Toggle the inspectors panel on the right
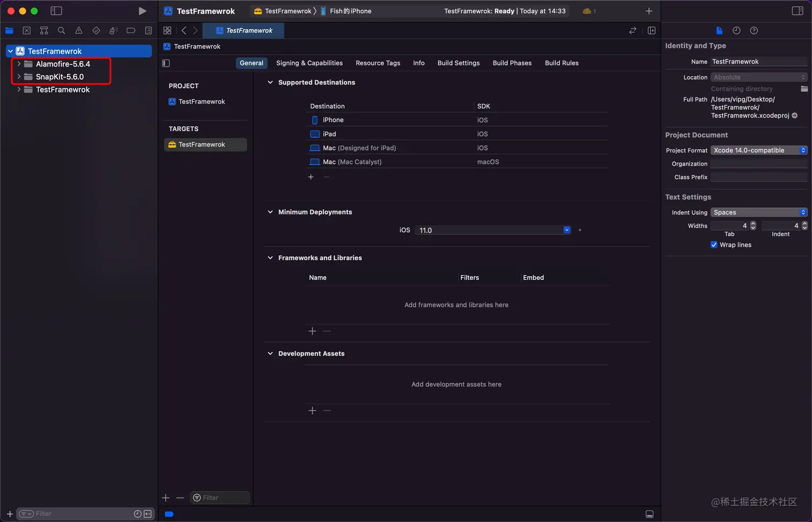This screenshot has height=522, width=812. (798, 11)
